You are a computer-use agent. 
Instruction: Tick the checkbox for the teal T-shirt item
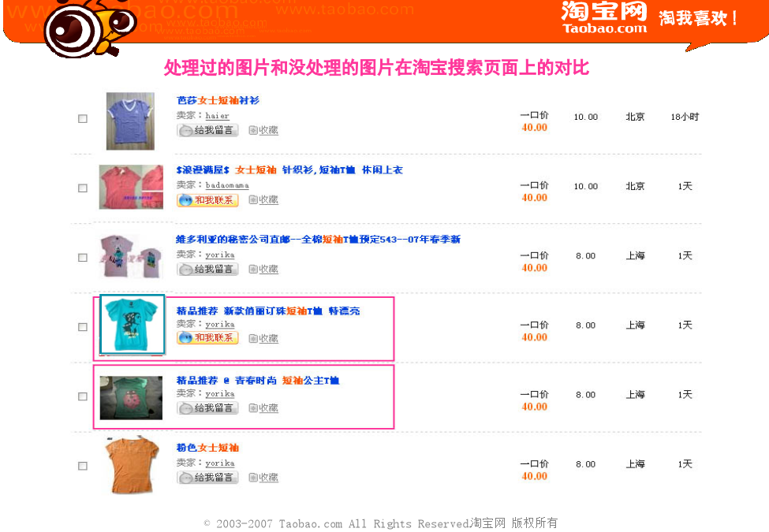(83, 327)
